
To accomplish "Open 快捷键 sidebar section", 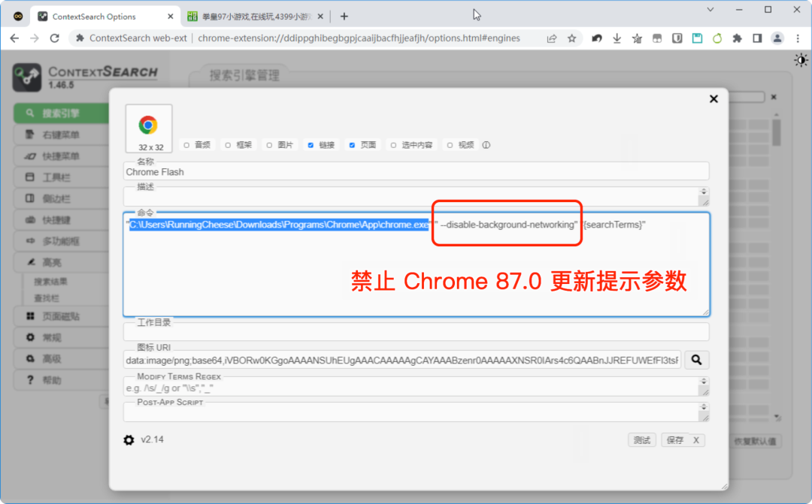I will pyautogui.click(x=61, y=220).
